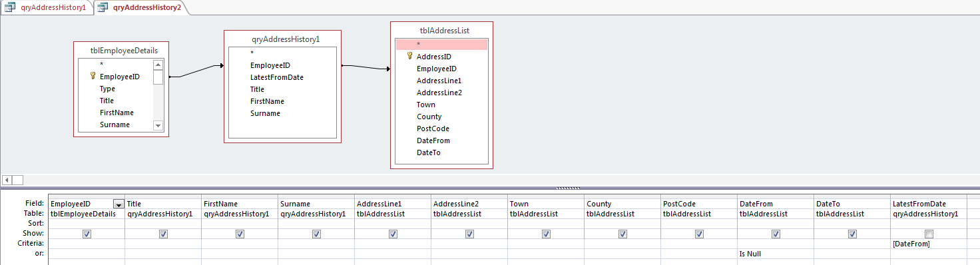Click the tblEmployeeDetails table title bar
This screenshot has width=980, height=265.
(121, 50)
